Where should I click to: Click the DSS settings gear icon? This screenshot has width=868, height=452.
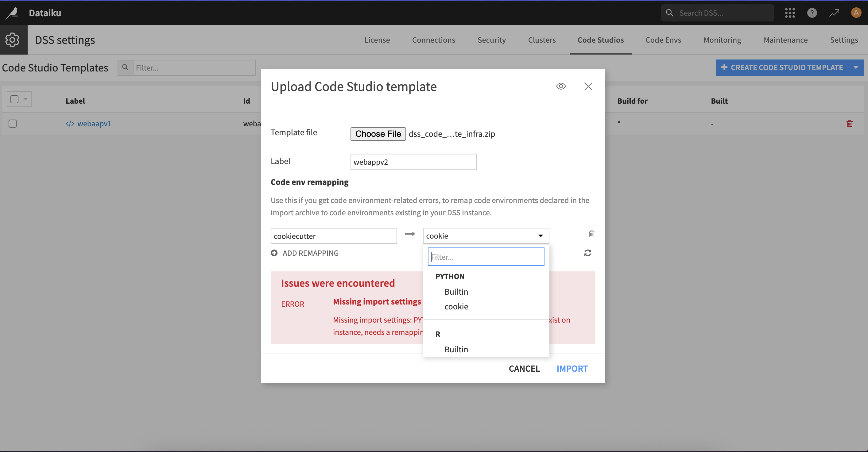pyautogui.click(x=13, y=40)
